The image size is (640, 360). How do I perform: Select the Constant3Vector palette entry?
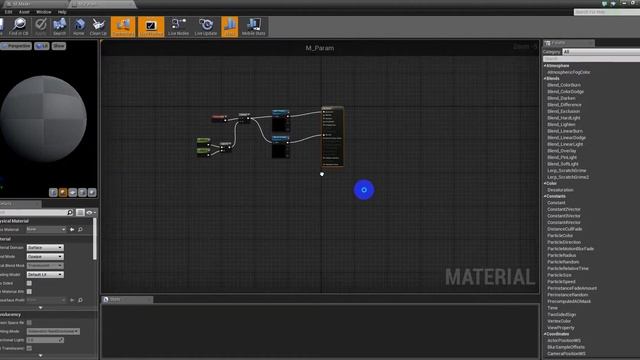tap(564, 216)
